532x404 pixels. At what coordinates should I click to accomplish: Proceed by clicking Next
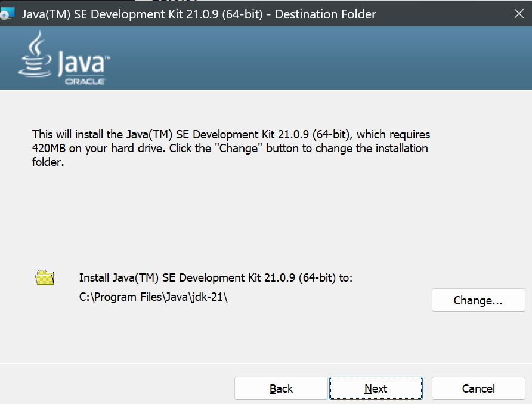click(x=376, y=388)
